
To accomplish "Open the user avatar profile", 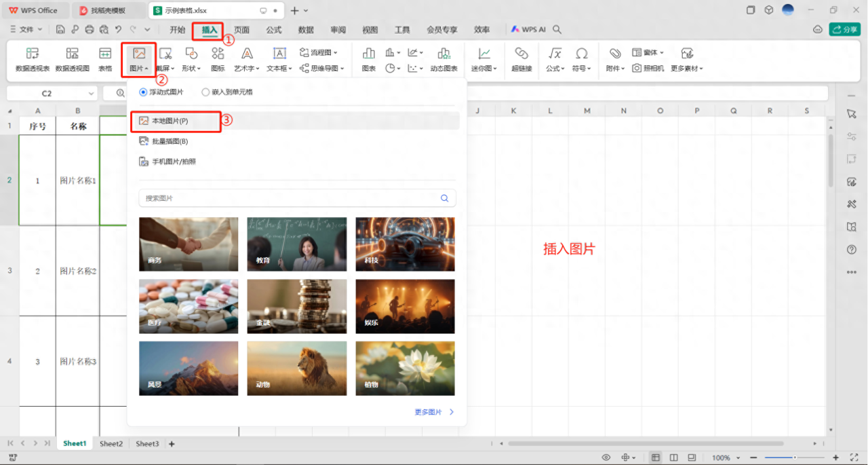I will [788, 10].
